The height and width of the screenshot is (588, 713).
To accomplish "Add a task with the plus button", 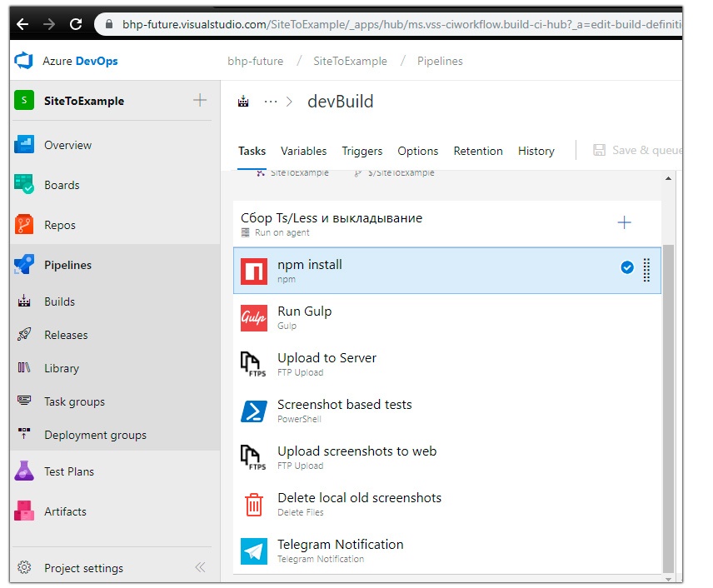I will [x=624, y=223].
